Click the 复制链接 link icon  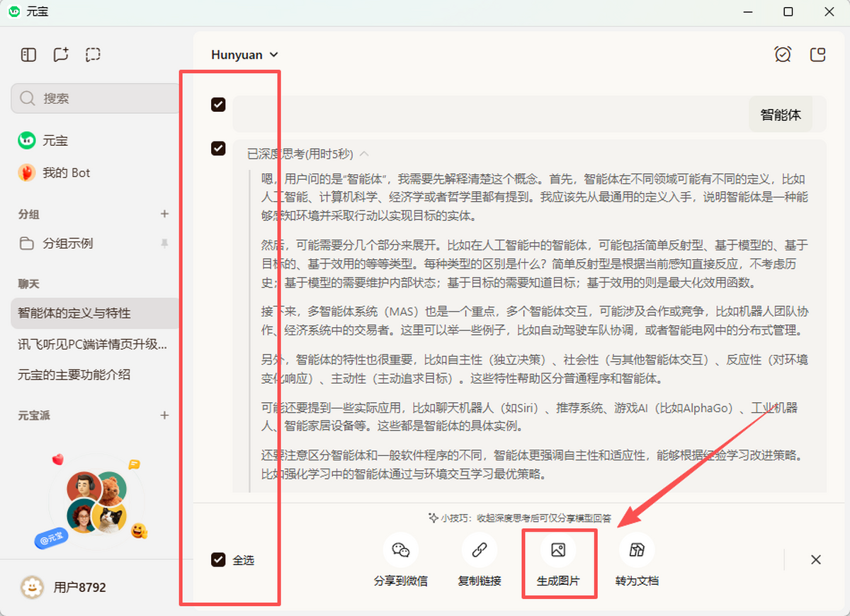click(x=480, y=549)
